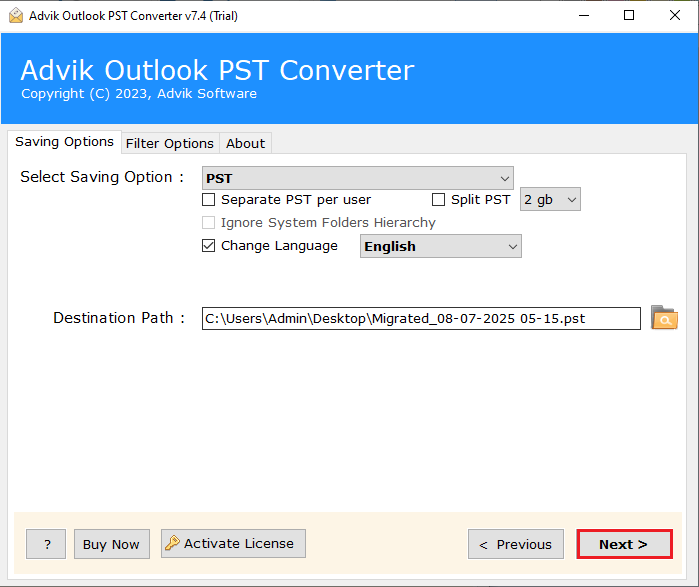Open help with the ? button
699x587 pixels.
(x=46, y=544)
